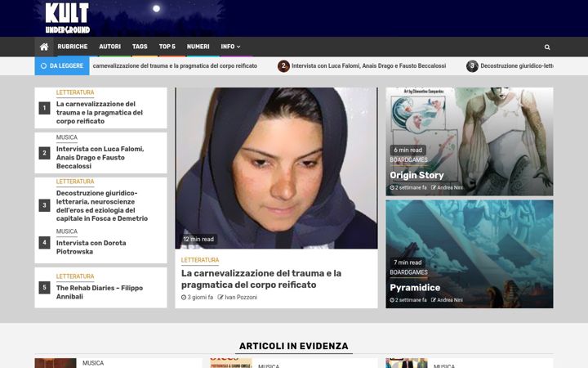Image resolution: width=588 pixels, height=368 pixels.
Task: Click the home icon in navigation bar
Action: pos(44,47)
